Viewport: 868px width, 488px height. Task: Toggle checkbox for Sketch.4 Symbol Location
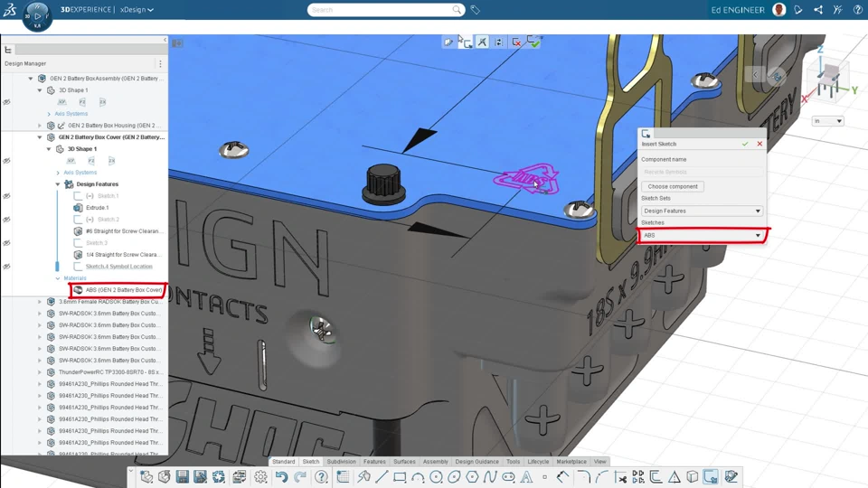78,267
